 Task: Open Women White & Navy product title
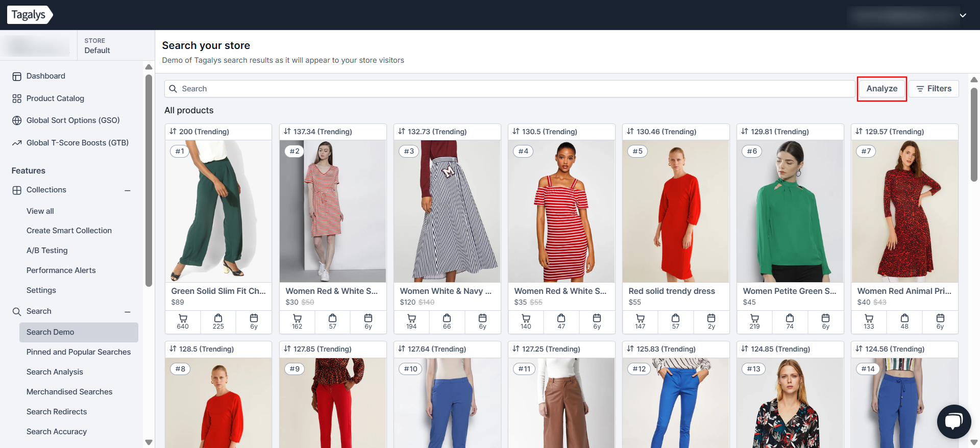[x=446, y=291]
